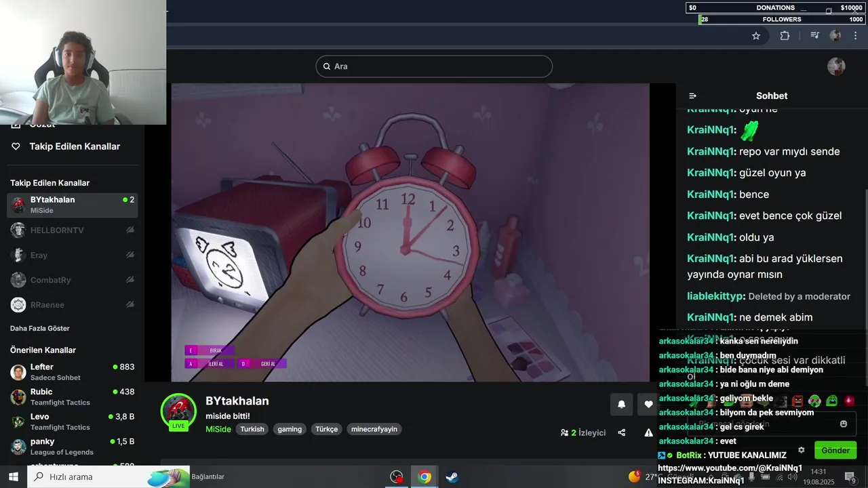
Task: Open the Kick account avatar menu
Action: (836, 66)
